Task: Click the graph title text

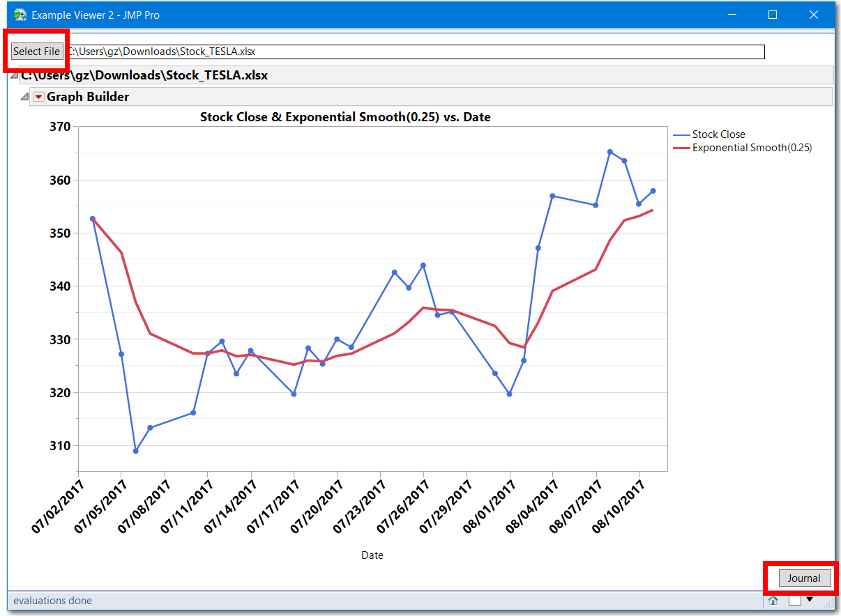Action: point(345,117)
